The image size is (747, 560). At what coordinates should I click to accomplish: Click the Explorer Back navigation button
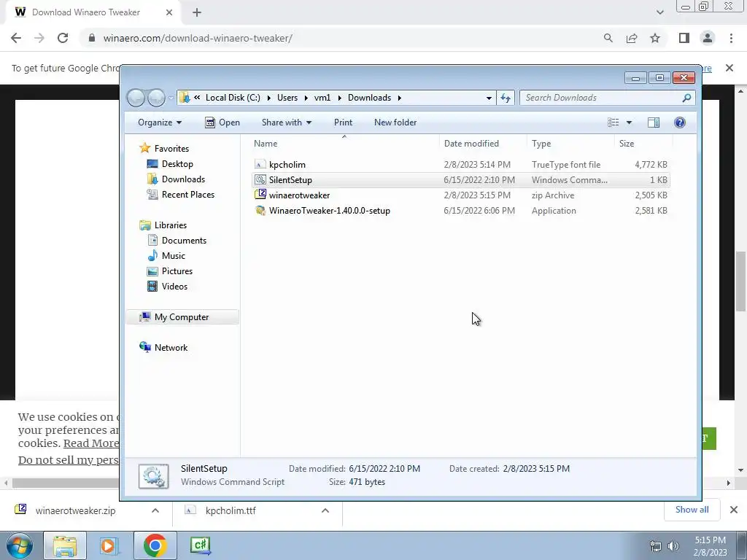(x=136, y=98)
